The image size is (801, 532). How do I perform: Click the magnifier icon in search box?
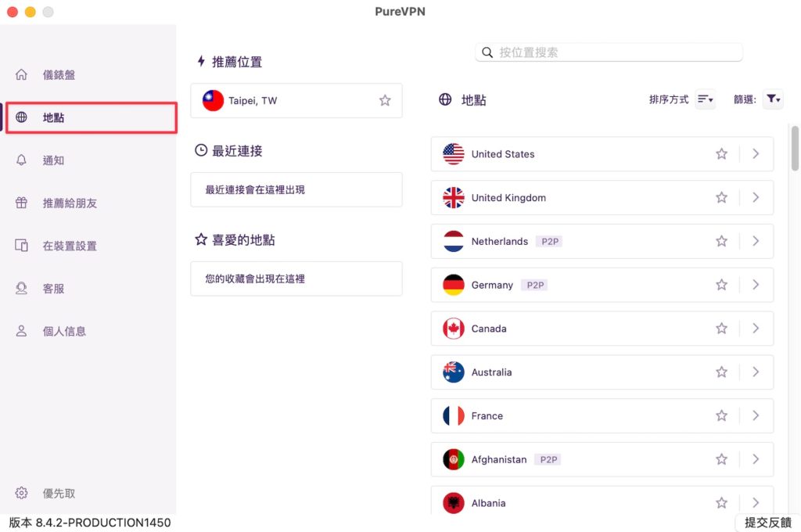tap(487, 52)
